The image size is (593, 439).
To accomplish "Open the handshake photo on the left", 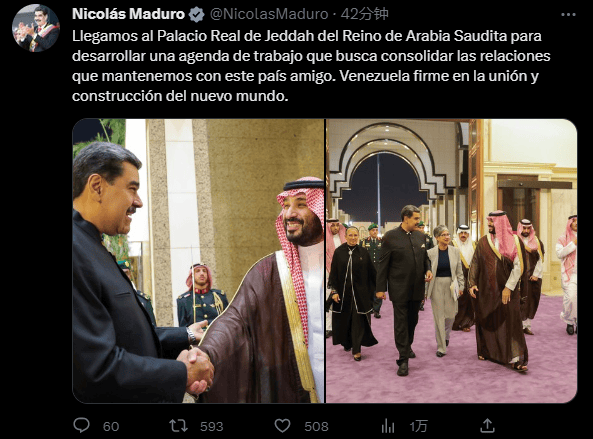I will click(x=198, y=261).
